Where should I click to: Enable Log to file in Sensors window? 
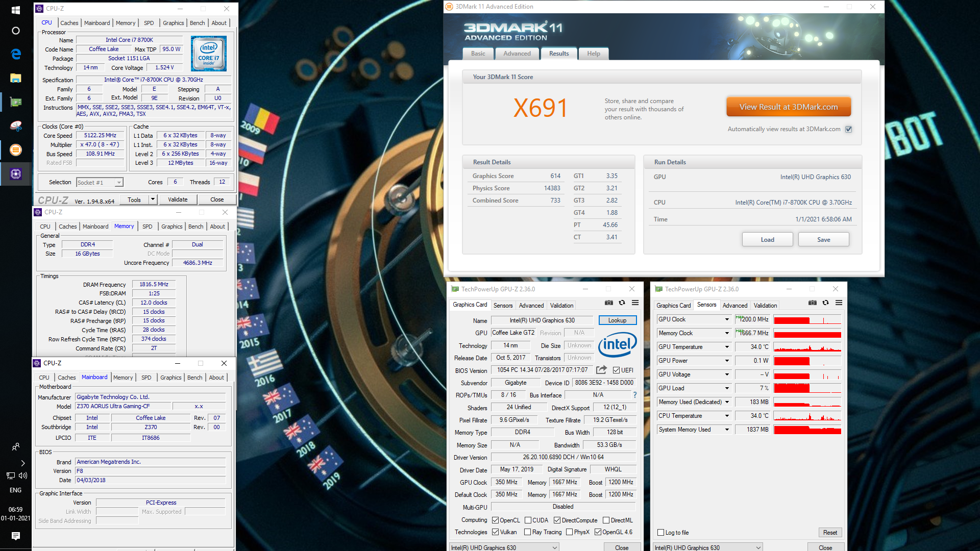[x=660, y=533]
